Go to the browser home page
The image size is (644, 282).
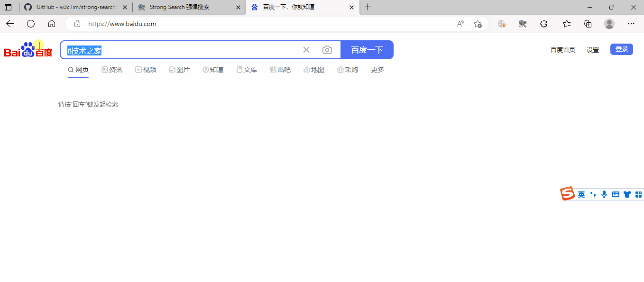pos(52,24)
